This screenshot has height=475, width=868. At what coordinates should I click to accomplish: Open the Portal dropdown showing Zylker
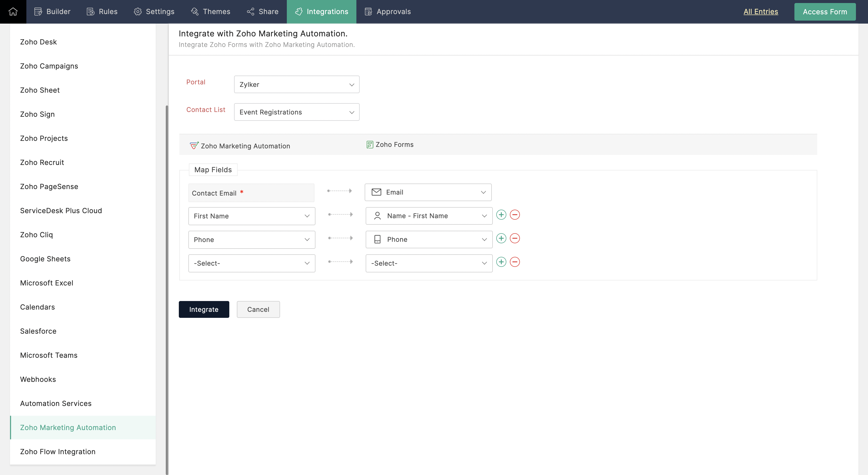point(297,85)
